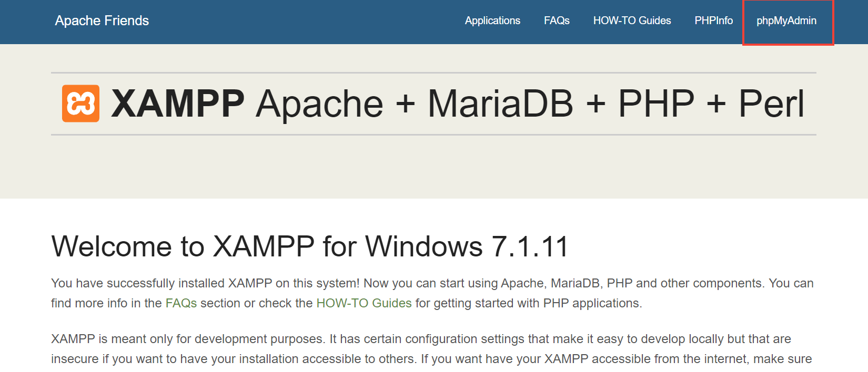The width and height of the screenshot is (868, 372).
Task: Follow the FAQs link in welcome paragraph
Action: 181,303
